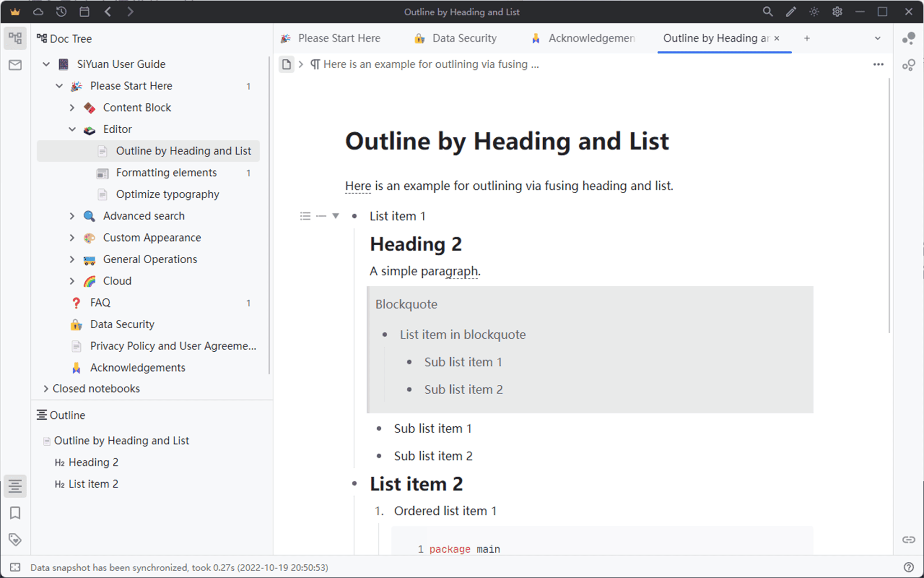This screenshot has height=578, width=924.
Task: Open SiYuan settings with the gear icon
Action: pos(837,12)
